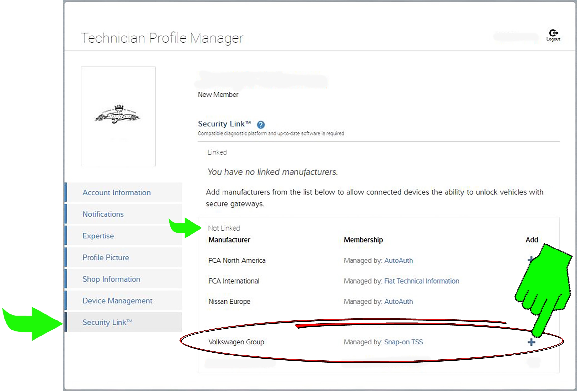Select the Security Link sidebar tab

(107, 322)
